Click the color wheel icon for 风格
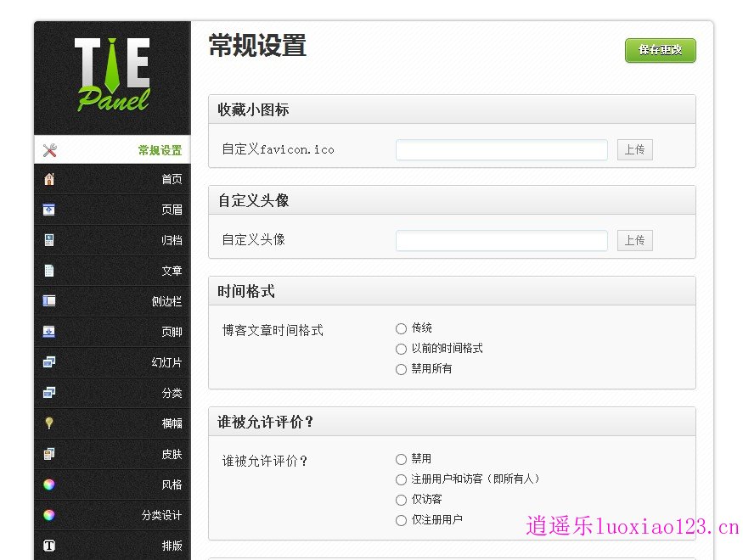The width and height of the screenshot is (743, 560). (x=48, y=484)
